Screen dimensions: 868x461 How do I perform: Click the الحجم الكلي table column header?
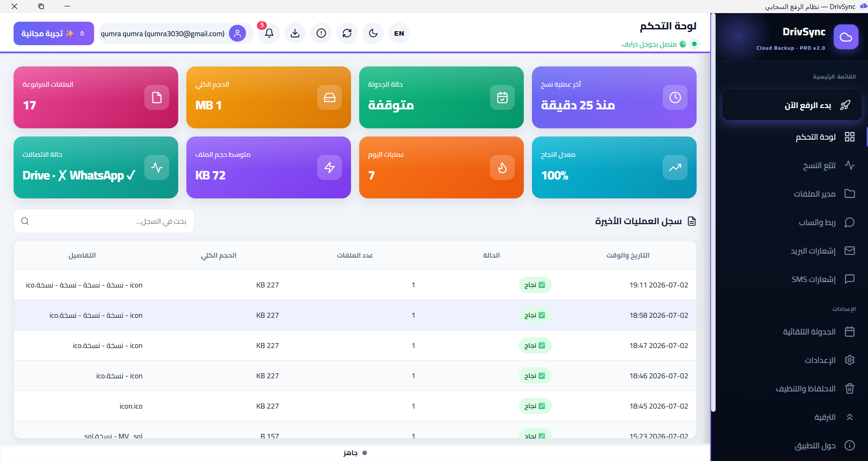pos(218,255)
